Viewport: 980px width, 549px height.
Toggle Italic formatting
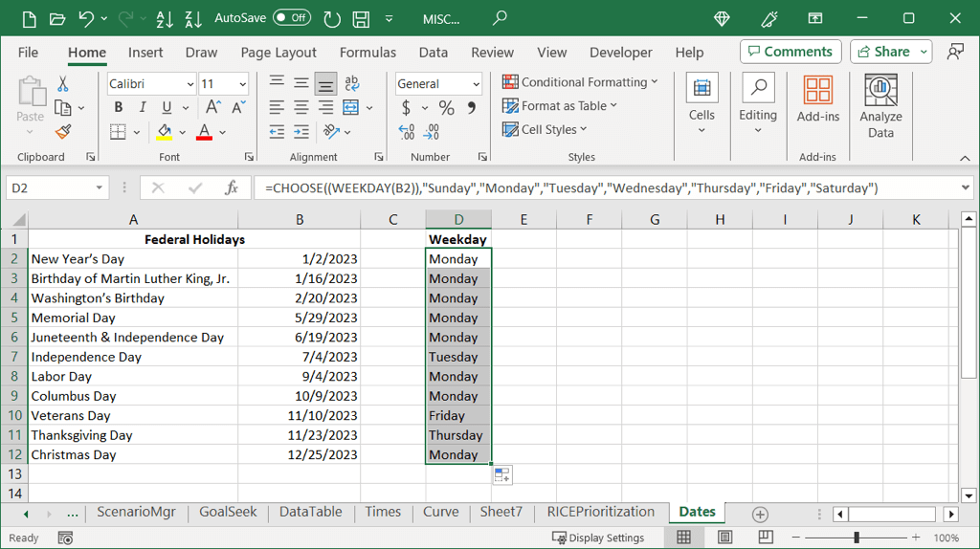click(x=143, y=107)
